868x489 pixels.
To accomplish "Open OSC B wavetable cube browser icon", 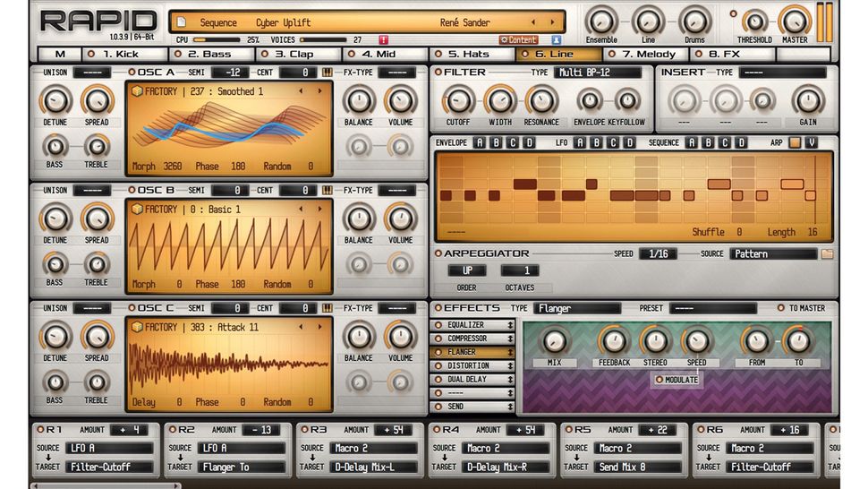I will click(137, 210).
